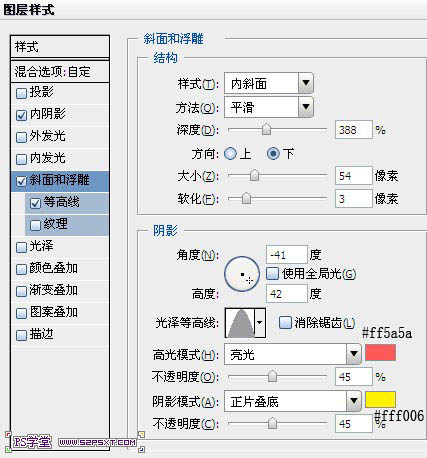Uncheck the 内阴影 inner shadow checkbox
Image resolution: width=427 pixels, height=458 pixels.
pyautogui.click(x=21, y=115)
